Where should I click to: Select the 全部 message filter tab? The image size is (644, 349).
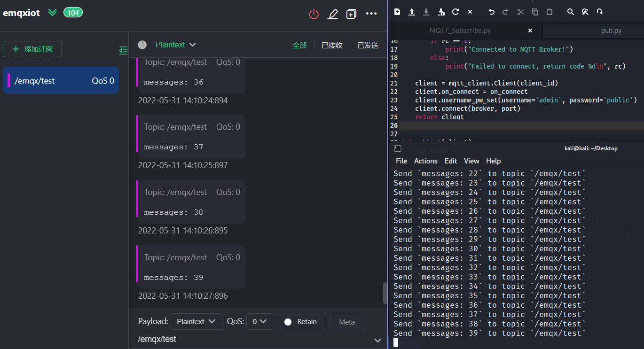(x=299, y=45)
